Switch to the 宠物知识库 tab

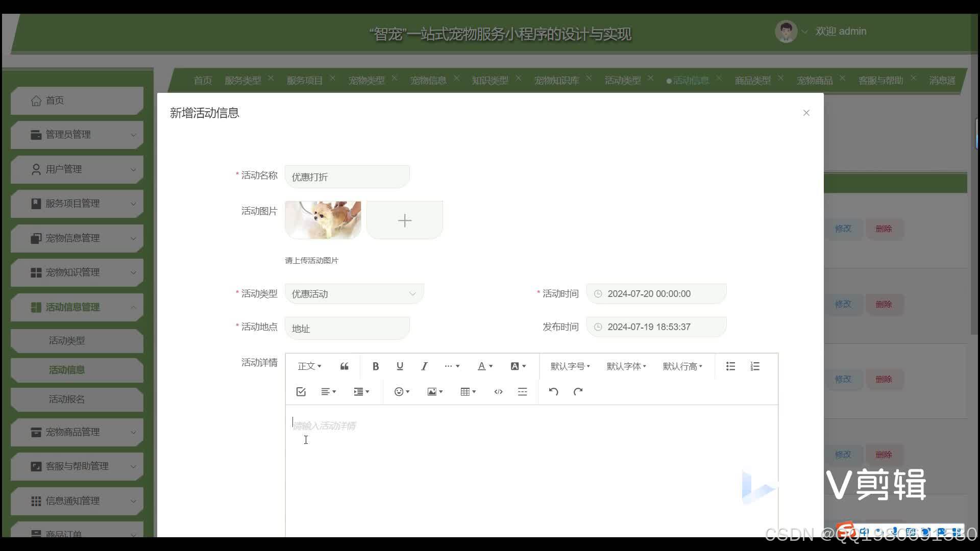tap(557, 80)
